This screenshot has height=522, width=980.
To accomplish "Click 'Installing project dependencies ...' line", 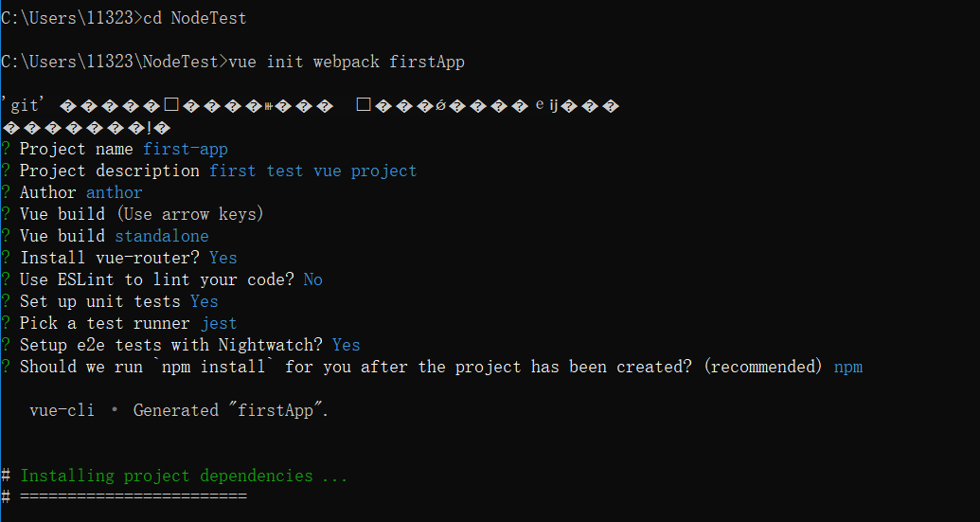I will (x=184, y=476).
